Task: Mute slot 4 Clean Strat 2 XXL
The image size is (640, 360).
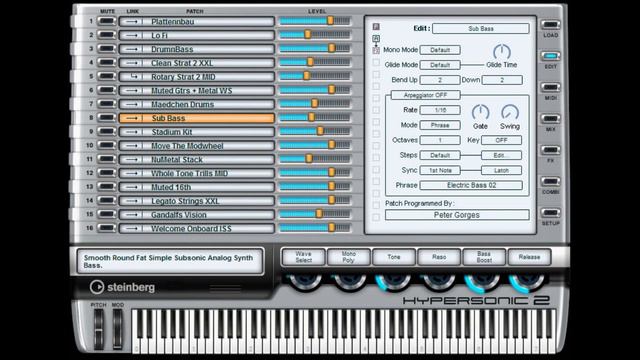Action: click(x=107, y=63)
